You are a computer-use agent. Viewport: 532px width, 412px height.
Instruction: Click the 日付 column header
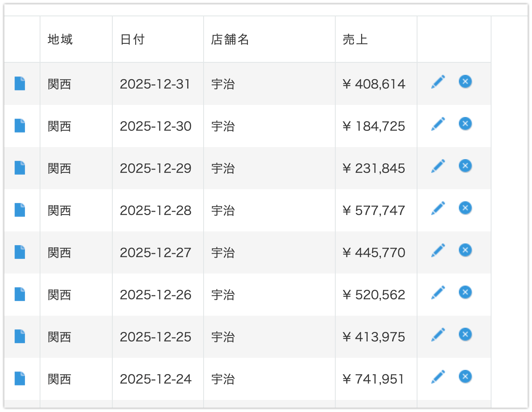pos(132,40)
